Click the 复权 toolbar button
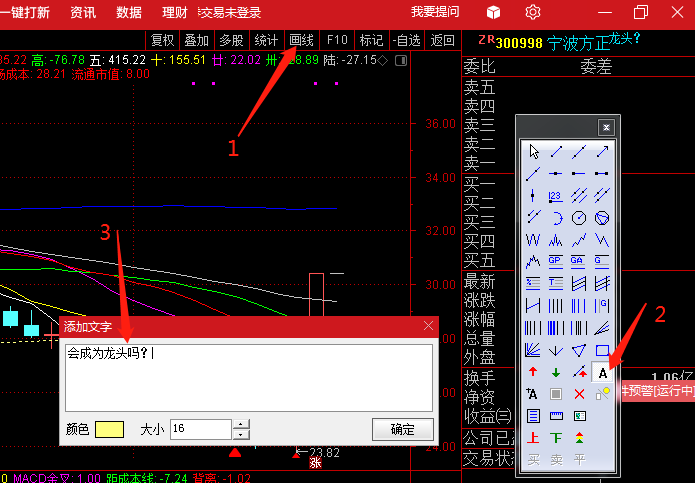Screen dimensions: 695x483 (162, 40)
